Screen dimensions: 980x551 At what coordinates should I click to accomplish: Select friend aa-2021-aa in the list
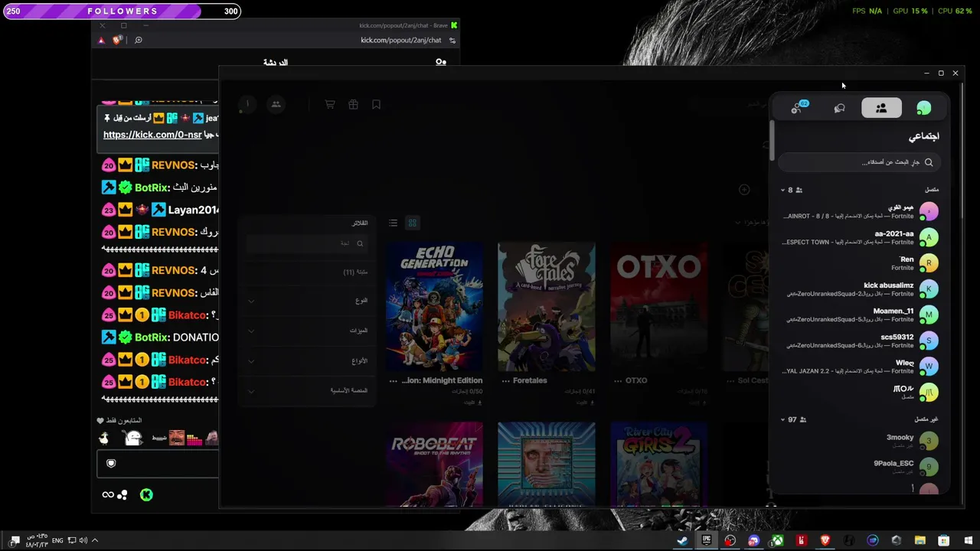859,237
